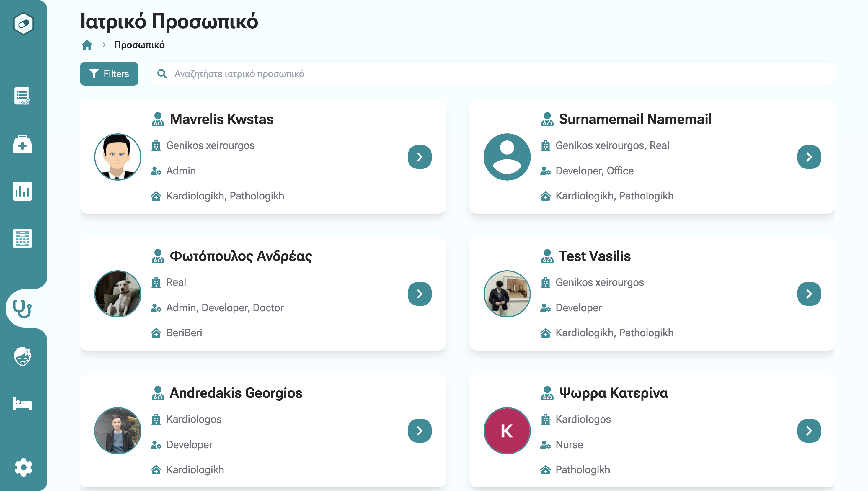Open Mavrelis Kwstas profile details
868x491 pixels.
(419, 157)
